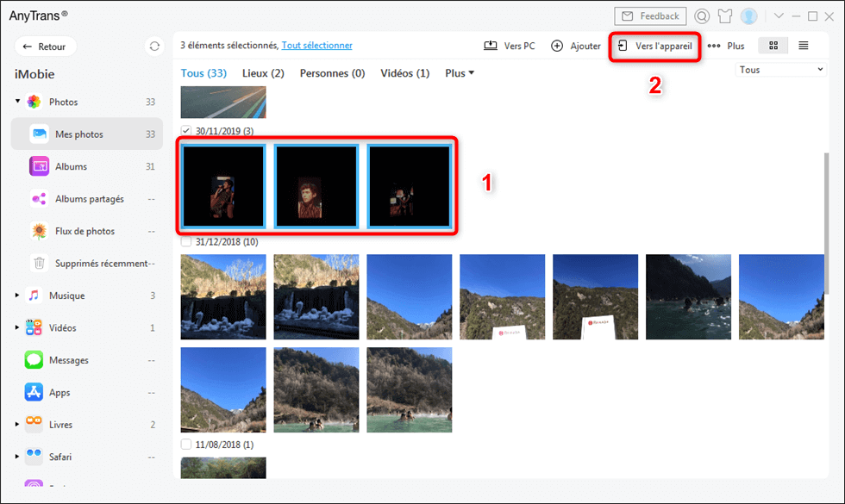Click the vertical scrollbar of photo list
845x504 pixels.
click(829, 224)
